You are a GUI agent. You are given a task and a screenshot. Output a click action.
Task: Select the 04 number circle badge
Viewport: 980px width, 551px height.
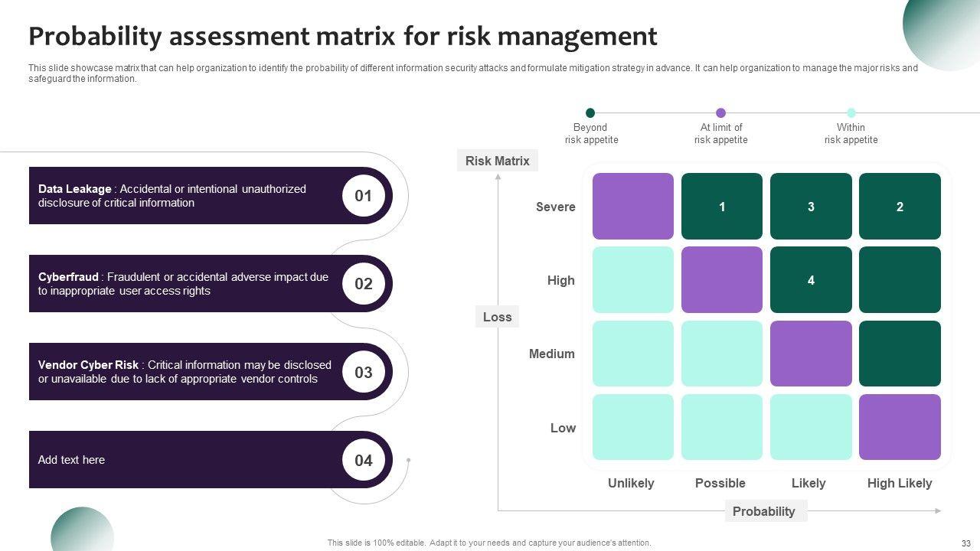click(363, 461)
